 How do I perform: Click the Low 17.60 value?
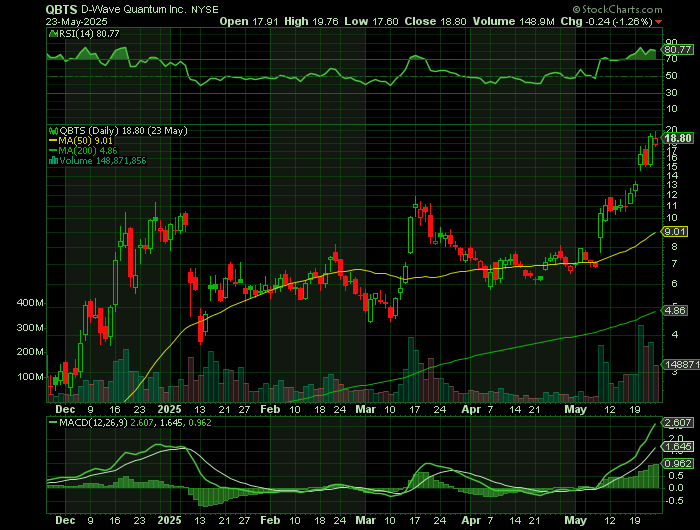pos(371,21)
